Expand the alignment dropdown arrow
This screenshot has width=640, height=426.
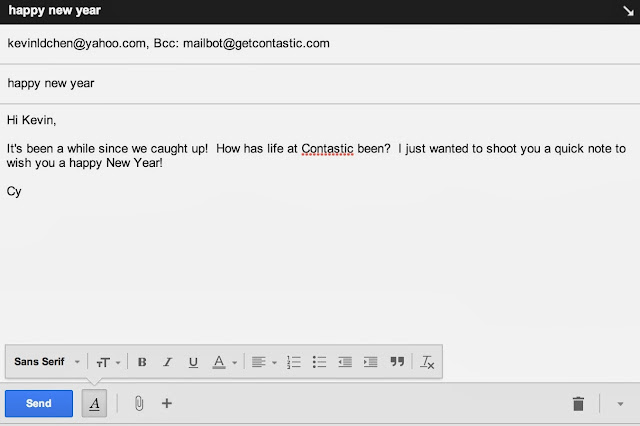274,363
